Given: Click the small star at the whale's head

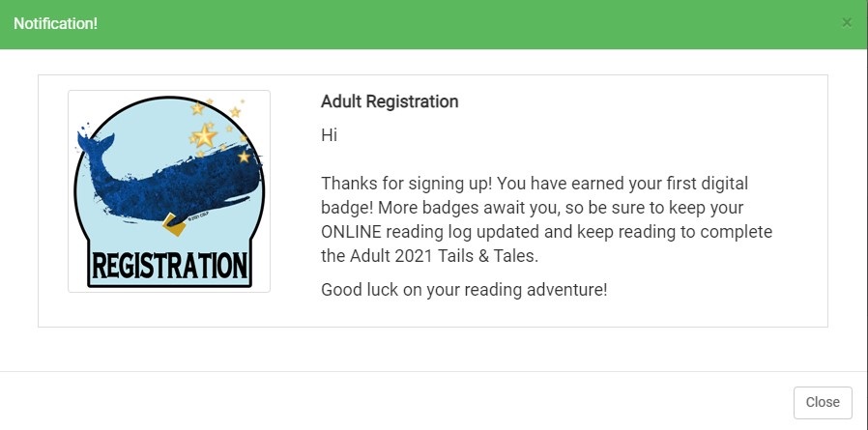Looking at the screenshot, I should pos(245,157).
